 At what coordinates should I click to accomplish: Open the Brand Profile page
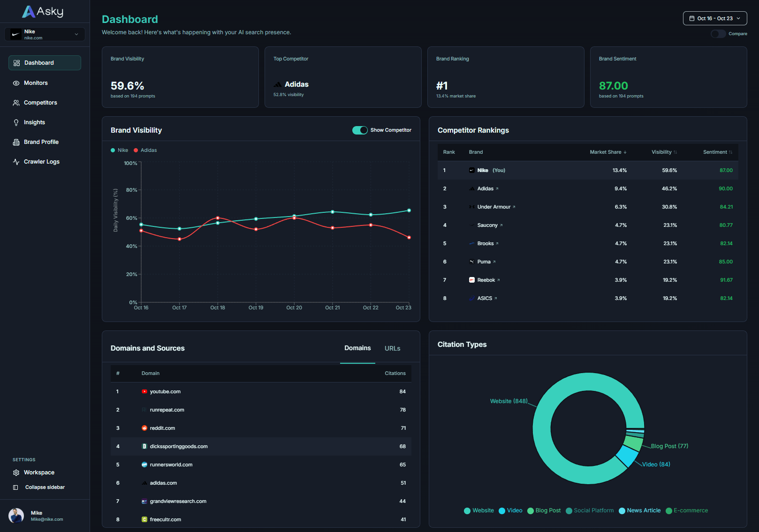[x=41, y=142]
